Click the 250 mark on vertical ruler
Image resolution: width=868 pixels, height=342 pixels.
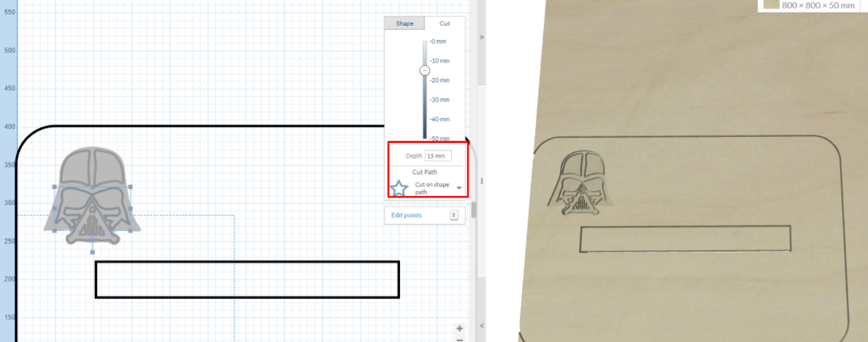pos(9,241)
